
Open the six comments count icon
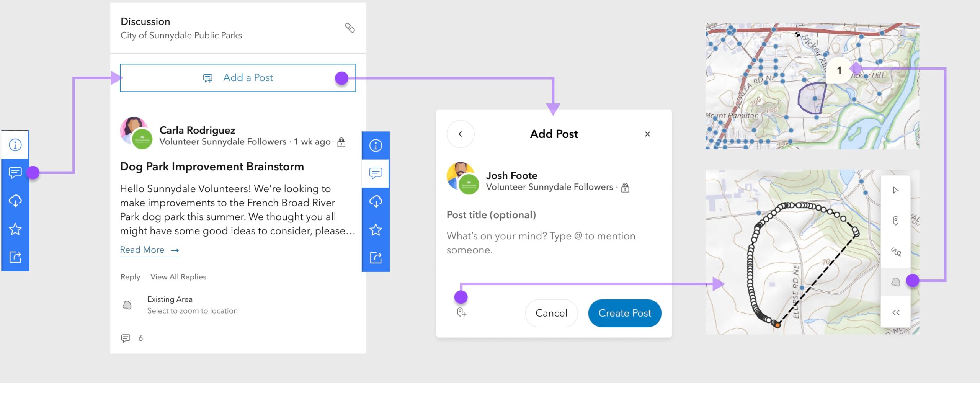(x=126, y=338)
